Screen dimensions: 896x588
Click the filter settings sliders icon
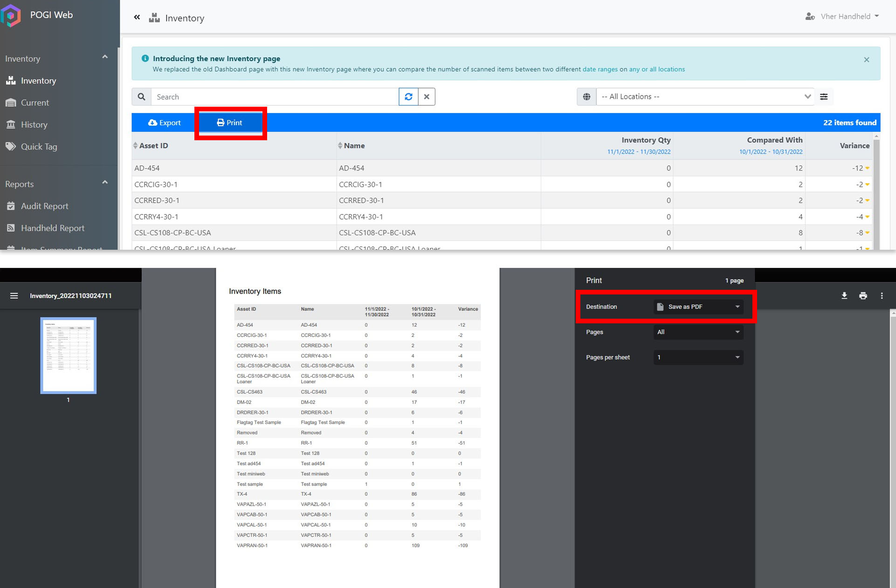point(824,96)
